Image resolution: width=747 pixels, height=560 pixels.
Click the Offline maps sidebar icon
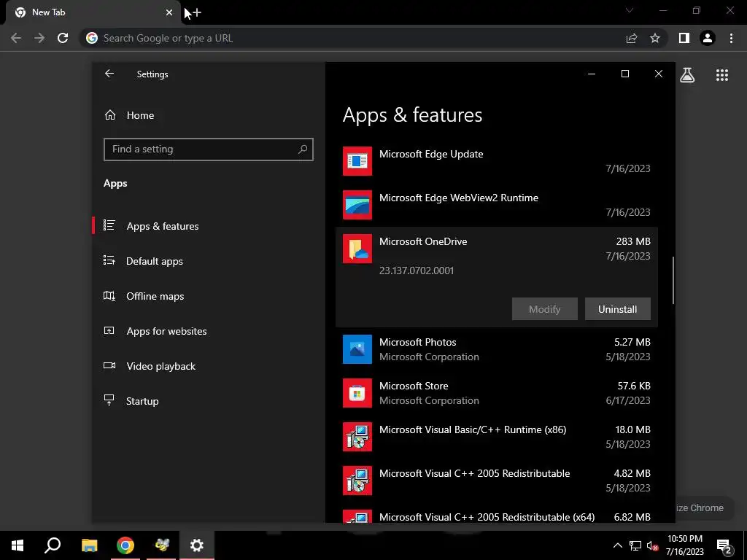coord(109,296)
